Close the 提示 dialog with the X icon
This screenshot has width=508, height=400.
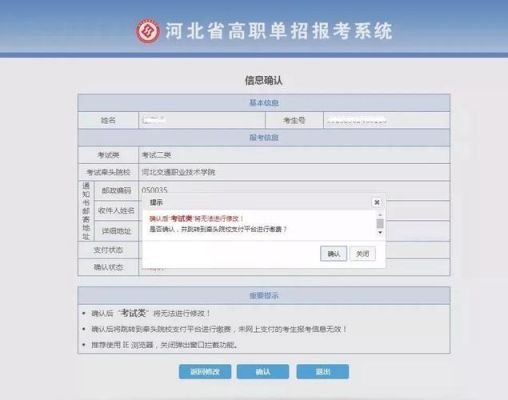click(x=377, y=202)
